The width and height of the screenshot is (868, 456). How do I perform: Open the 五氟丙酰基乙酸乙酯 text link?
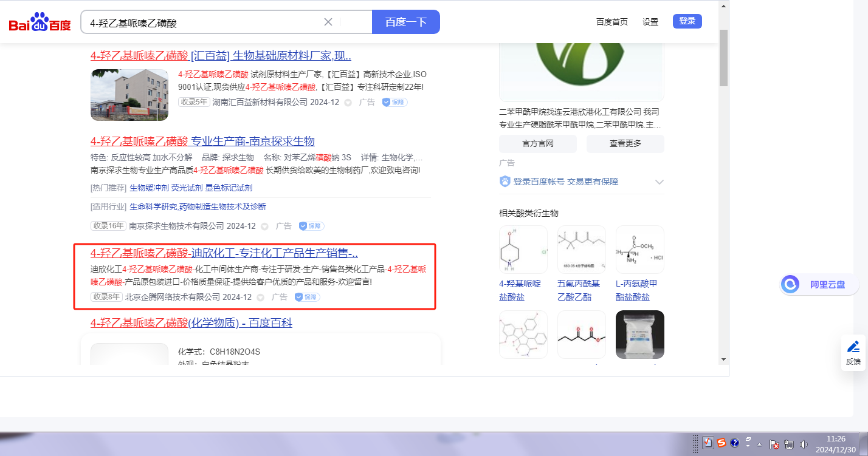579,290
